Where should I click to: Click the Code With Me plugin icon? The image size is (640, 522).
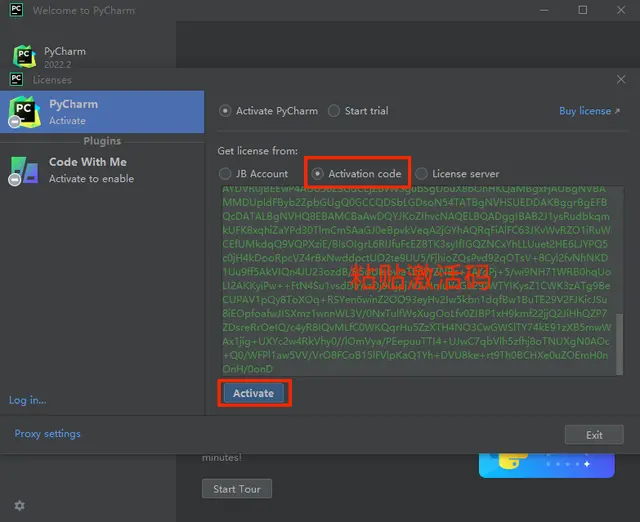(24, 171)
